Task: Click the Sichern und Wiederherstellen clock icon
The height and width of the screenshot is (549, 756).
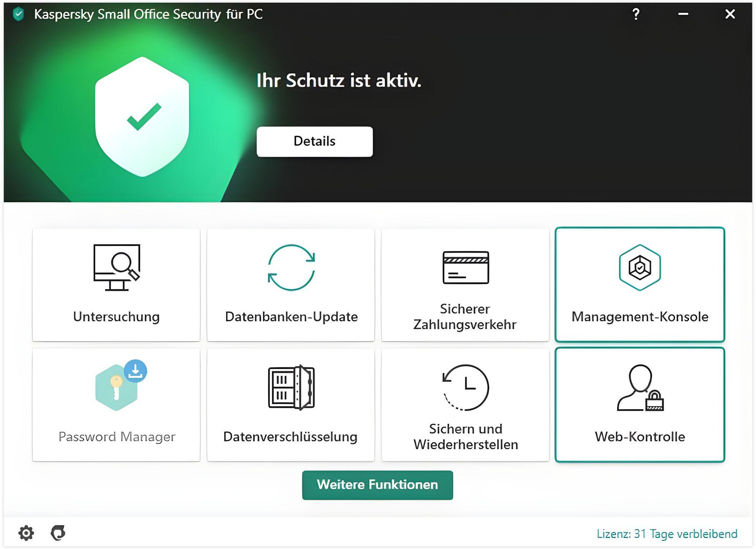Action: (x=466, y=387)
